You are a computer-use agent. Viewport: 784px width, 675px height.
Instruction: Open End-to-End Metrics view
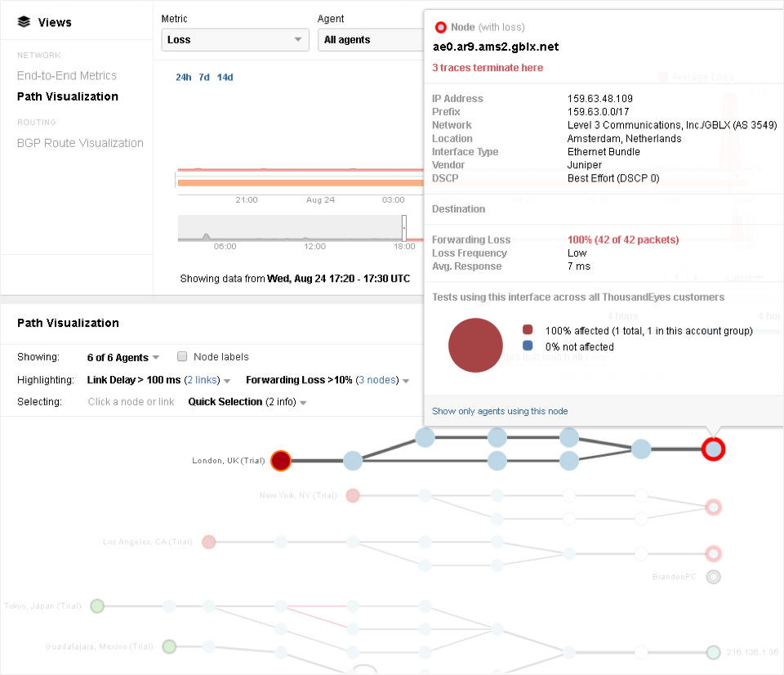67,75
